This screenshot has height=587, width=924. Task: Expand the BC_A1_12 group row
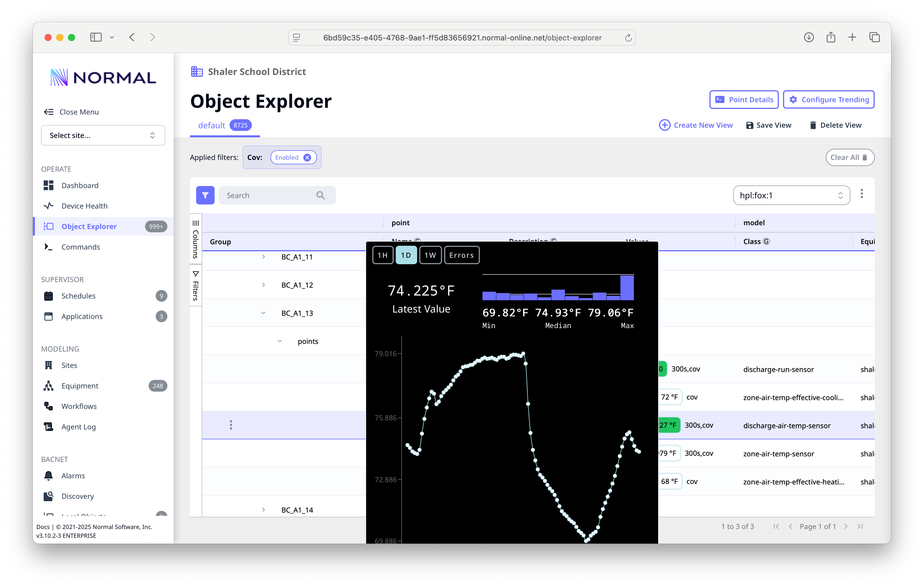(x=263, y=285)
